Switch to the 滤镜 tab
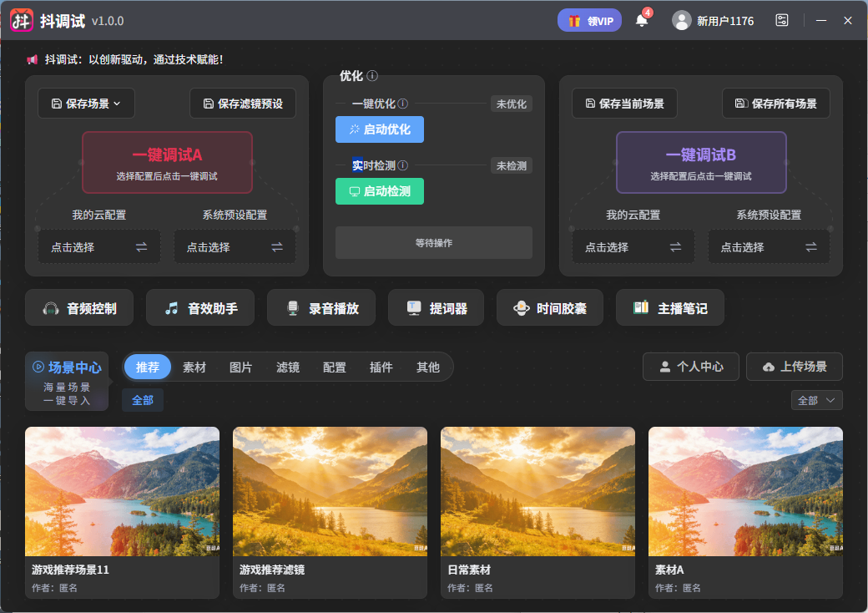This screenshot has width=868, height=613. pyautogui.click(x=288, y=367)
